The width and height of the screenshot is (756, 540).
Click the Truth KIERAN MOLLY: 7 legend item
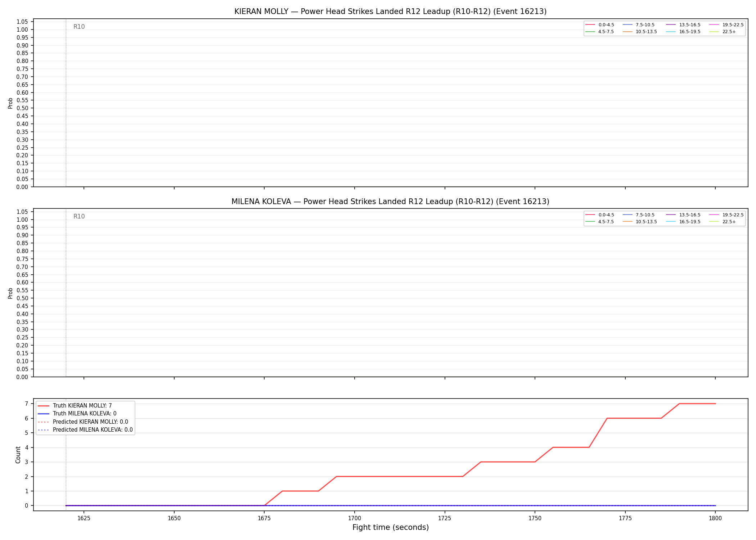75,406
